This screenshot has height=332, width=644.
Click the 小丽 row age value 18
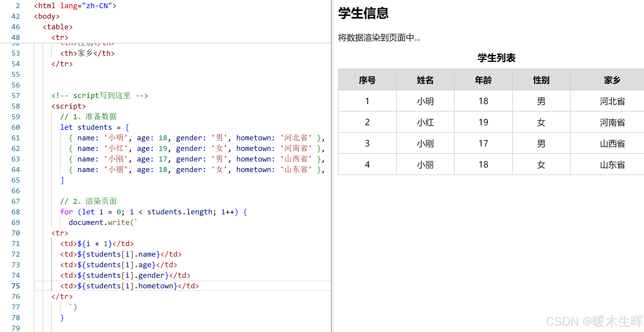pyautogui.click(x=483, y=164)
